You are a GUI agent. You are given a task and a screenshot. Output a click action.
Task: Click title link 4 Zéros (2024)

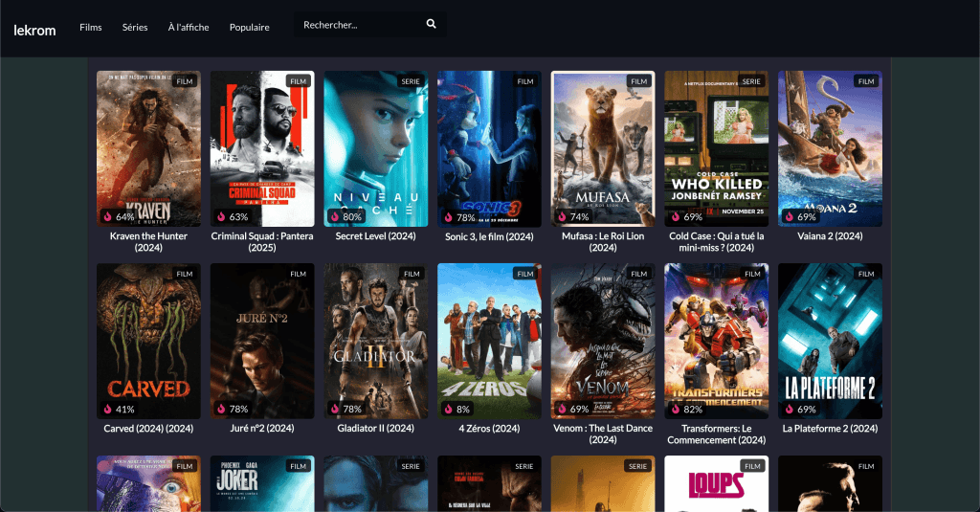pyautogui.click(x=489, y=429)
